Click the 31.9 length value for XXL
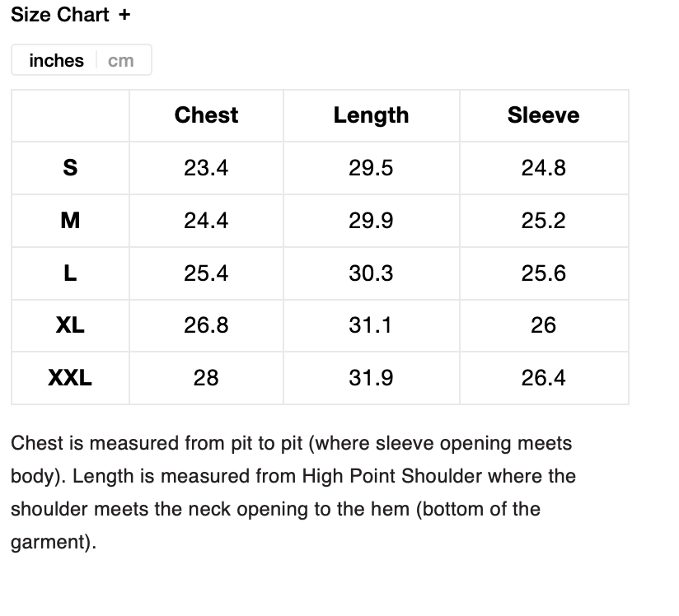 (371, 378)
